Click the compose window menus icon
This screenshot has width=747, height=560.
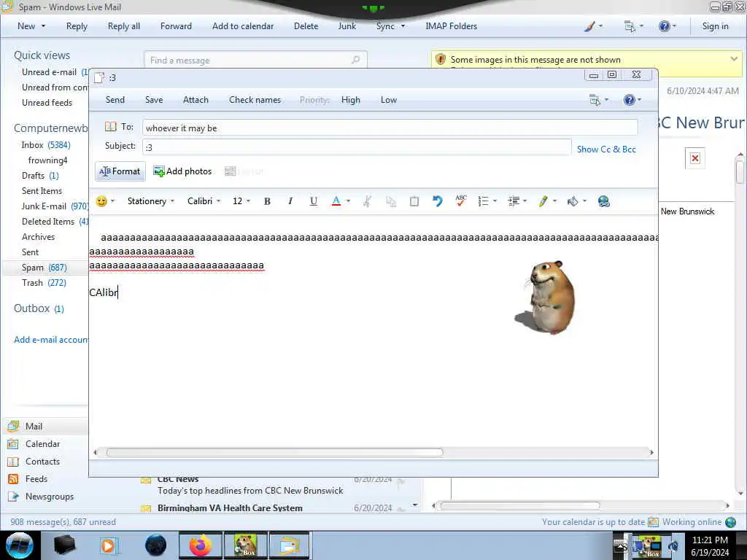[595, 100]
